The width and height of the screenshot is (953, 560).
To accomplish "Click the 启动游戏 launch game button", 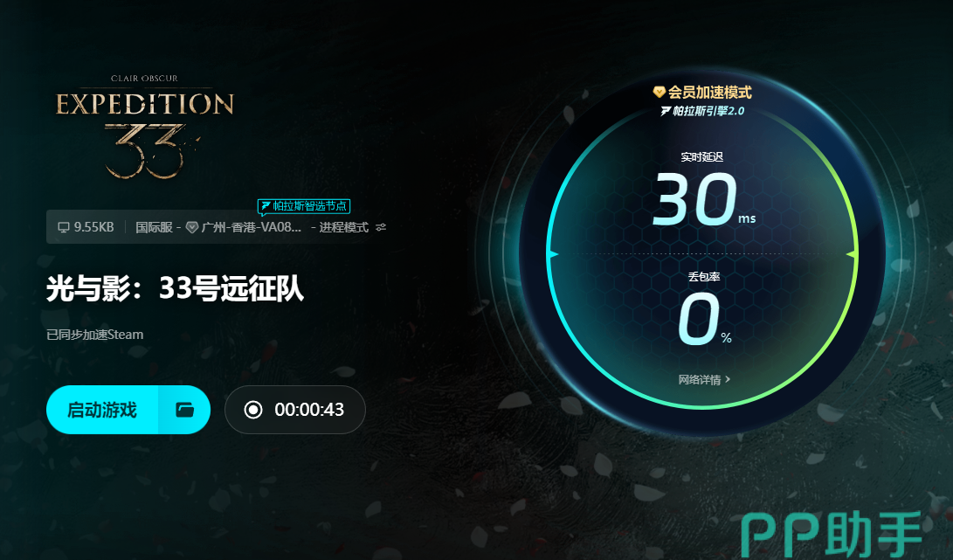I will 102,410.
